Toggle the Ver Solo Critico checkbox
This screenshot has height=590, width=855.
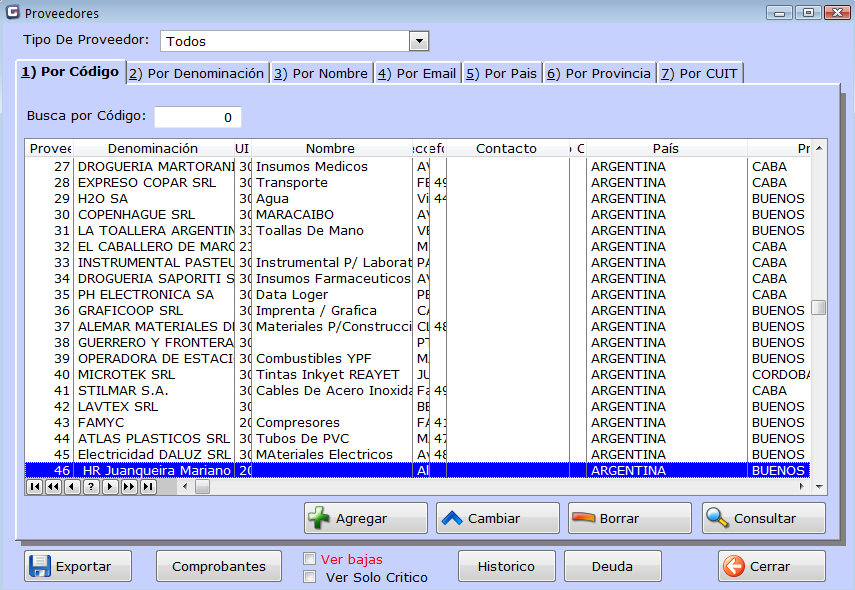310,577
